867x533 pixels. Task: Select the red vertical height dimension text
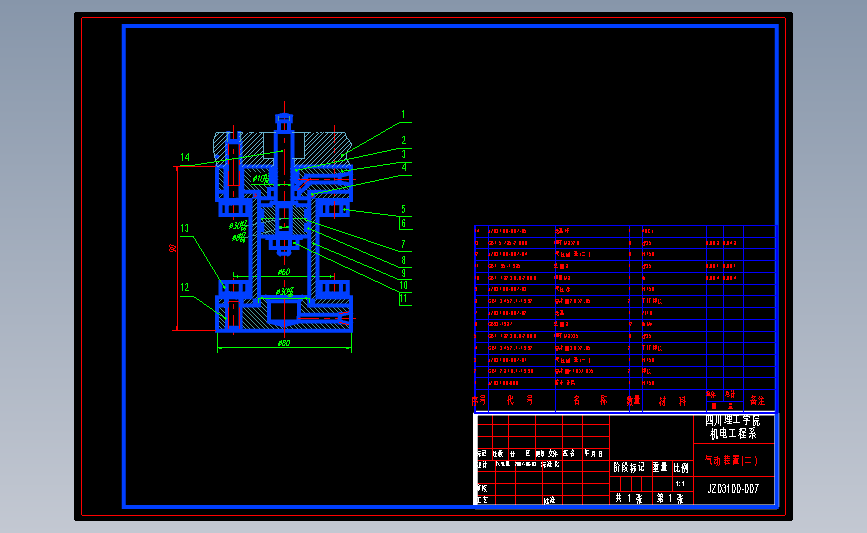(172, 248)
